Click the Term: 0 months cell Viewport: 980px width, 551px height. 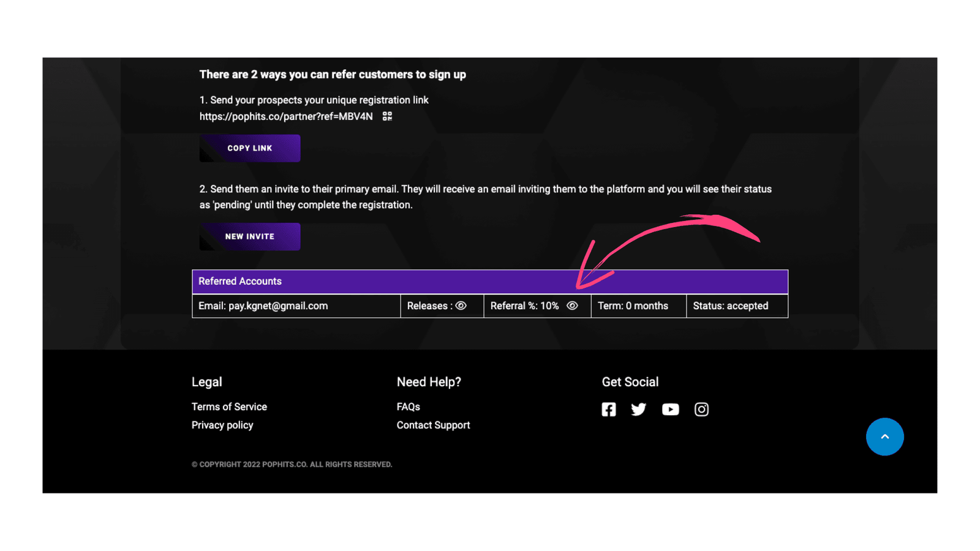pyautogui.click(x=639, y=305)
